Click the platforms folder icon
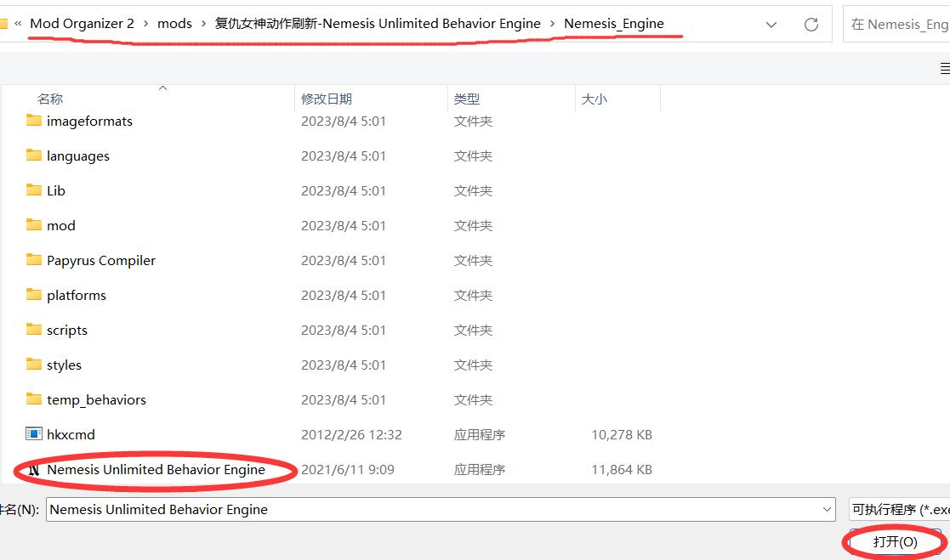 point(34,295)
